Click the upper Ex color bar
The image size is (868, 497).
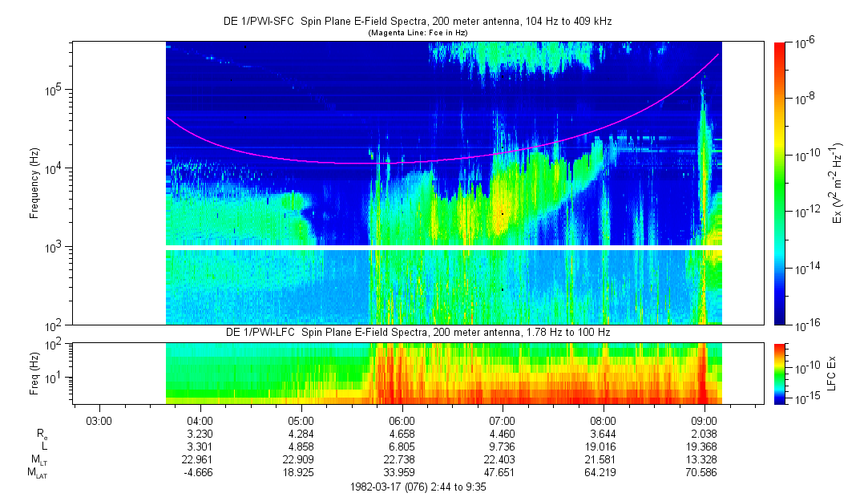[x=781, y=183]
